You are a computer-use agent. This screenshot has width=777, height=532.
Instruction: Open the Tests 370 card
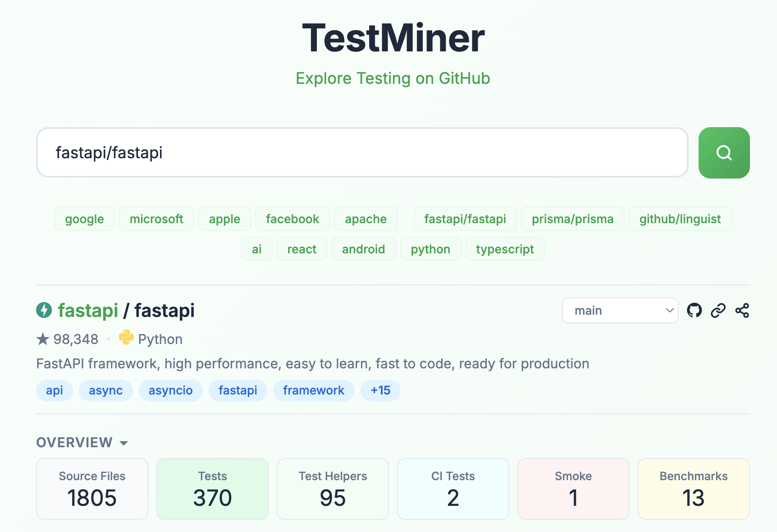tap(212, 489)
